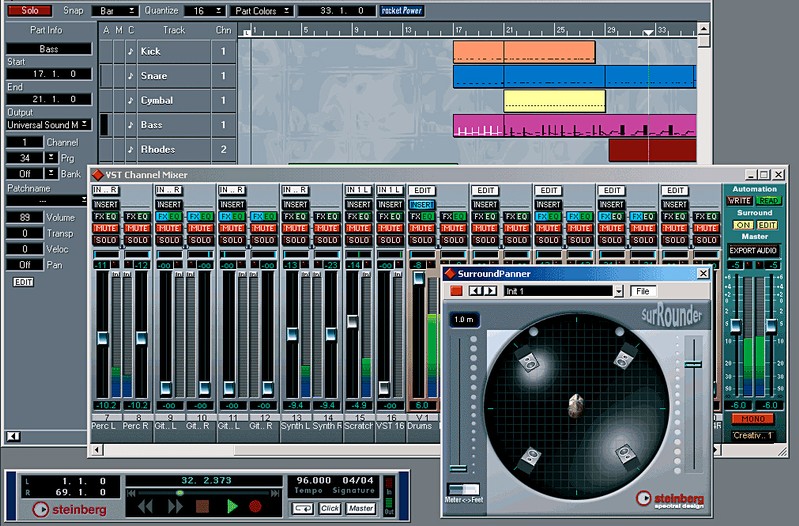Toggle the Meter<->Feet switch
This screenshot has height=526, width=799.
pyautogui.click(x=463, y=490)
